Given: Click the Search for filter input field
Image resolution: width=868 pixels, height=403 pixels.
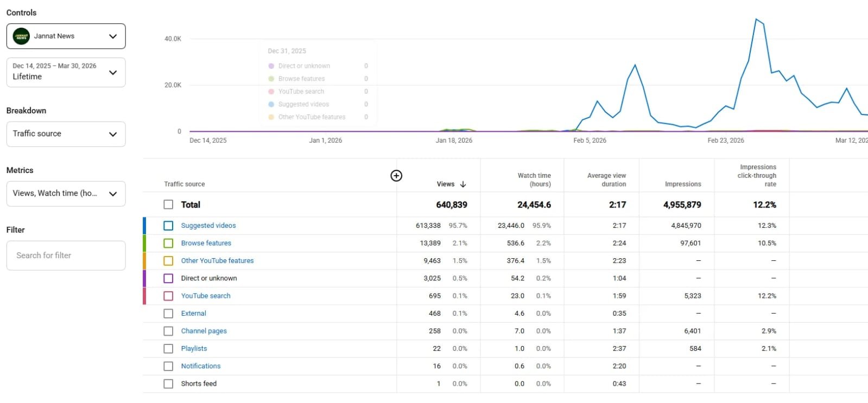Looking at the screenshot, I should click(66, 255).
